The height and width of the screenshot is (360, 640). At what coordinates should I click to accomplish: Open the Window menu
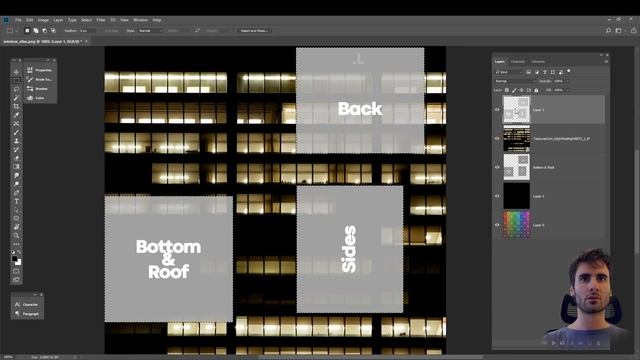pos(140,20)
